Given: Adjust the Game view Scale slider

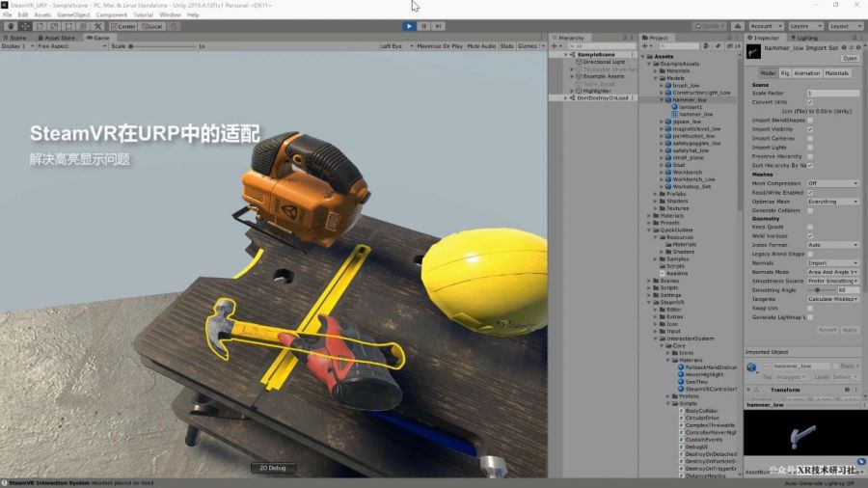Looking at the screenshot, I should 163,46.
